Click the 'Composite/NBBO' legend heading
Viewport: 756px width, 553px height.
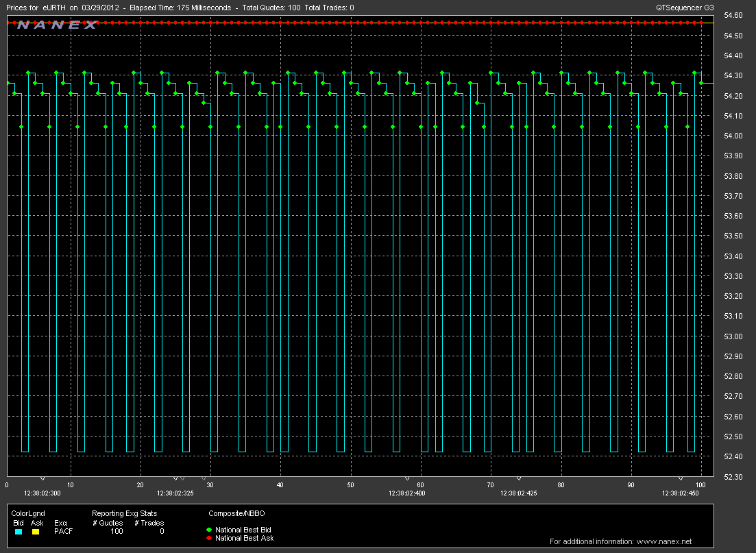tap(236, 513)
